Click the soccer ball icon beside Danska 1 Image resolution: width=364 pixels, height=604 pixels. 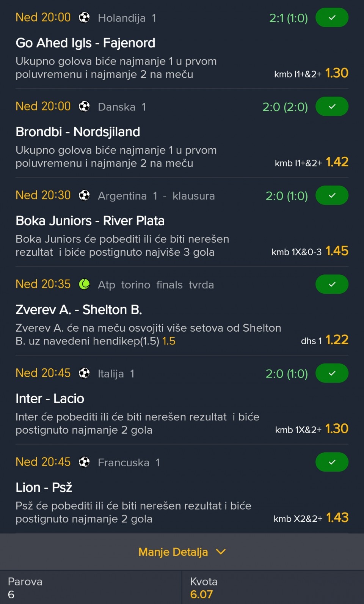(84, 107)
